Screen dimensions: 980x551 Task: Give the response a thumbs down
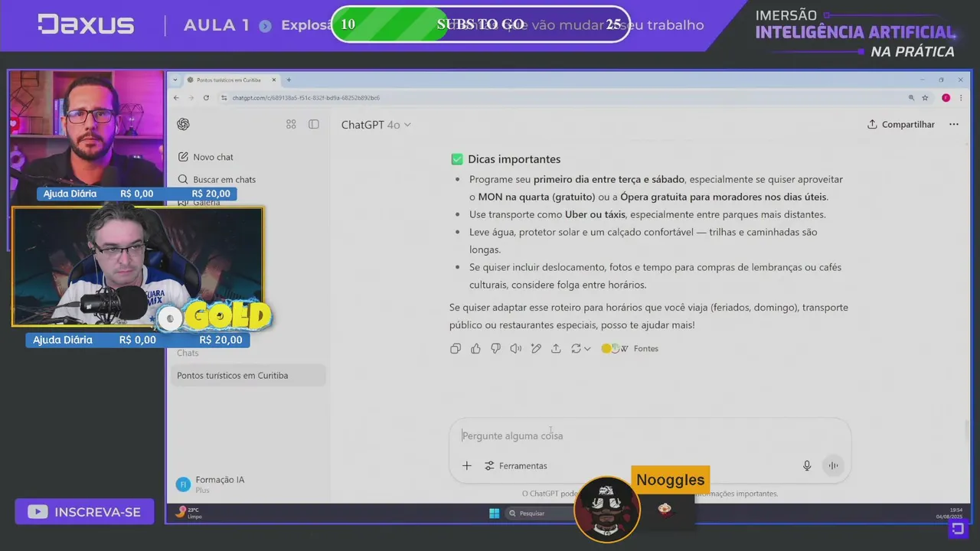click(x=495, y=349)
